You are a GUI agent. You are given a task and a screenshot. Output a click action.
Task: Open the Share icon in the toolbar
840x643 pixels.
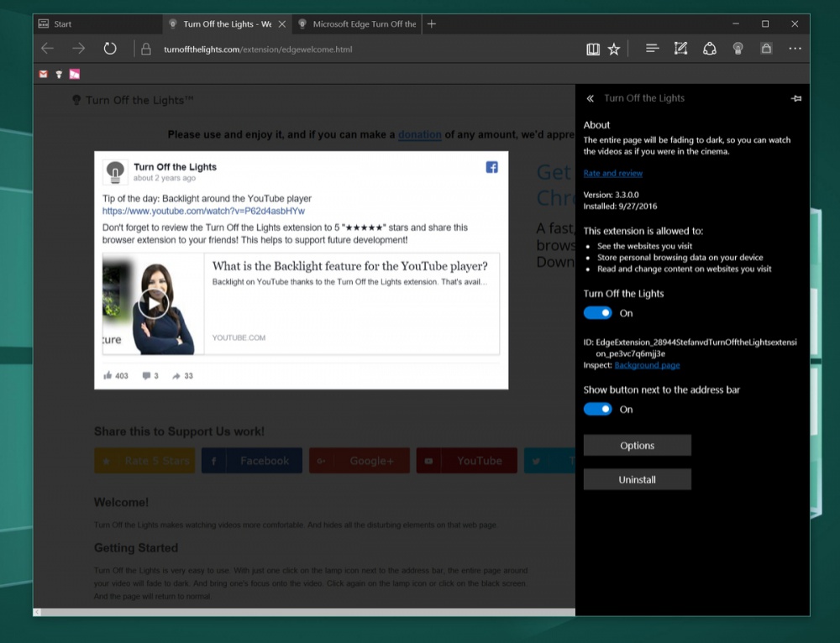[709, 49]
